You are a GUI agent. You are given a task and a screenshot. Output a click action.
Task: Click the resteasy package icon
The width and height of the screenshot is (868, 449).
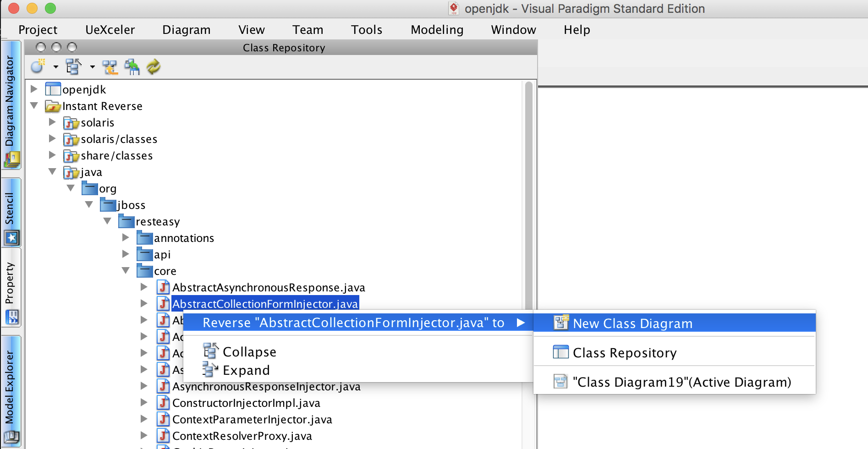click(126, 221)
